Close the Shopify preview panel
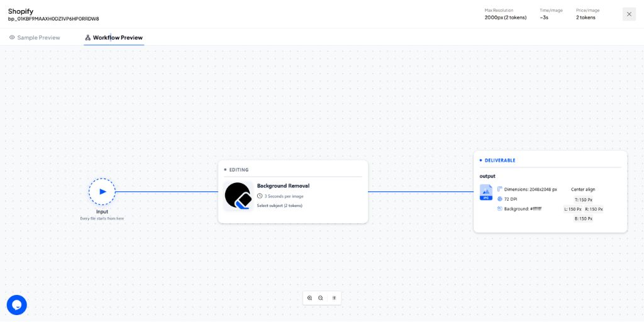This screenshot has height=322, width=644. point(629,14)
